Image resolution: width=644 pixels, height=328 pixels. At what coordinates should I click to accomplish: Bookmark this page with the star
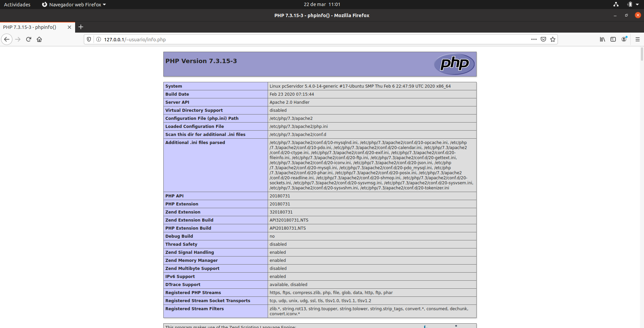553,39
